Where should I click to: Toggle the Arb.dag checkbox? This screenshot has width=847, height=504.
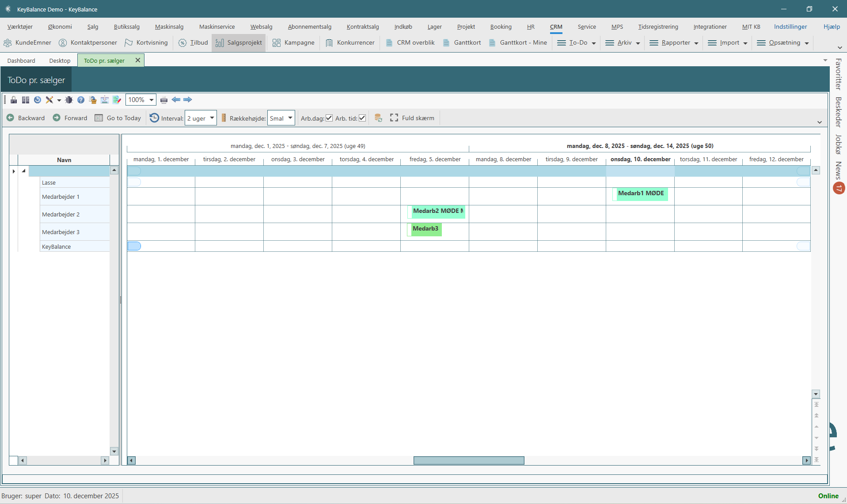pos(329,118)
